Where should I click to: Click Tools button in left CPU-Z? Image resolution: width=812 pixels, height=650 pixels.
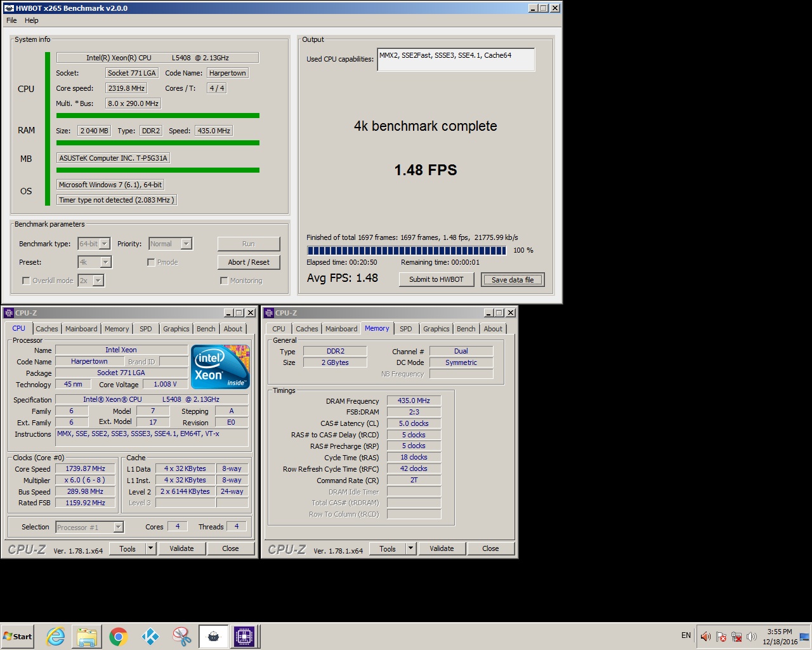point(128,548)
